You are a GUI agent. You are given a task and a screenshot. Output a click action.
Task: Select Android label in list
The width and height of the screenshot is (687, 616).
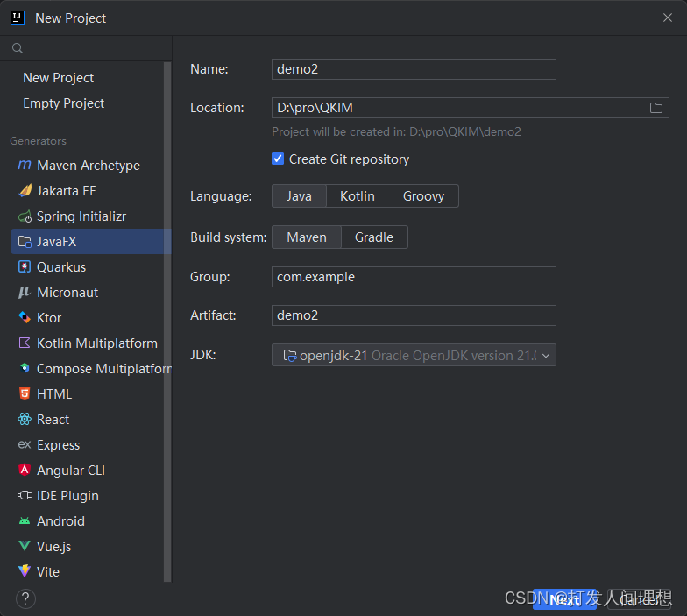point(61,521)
